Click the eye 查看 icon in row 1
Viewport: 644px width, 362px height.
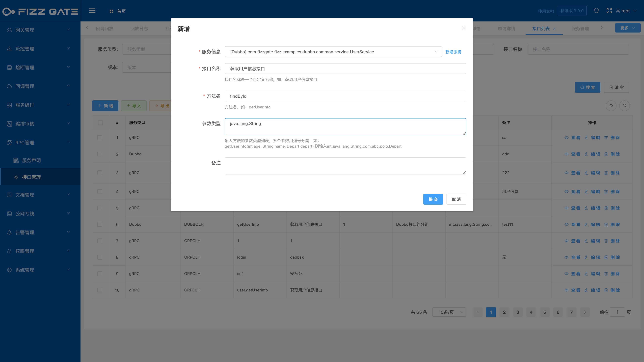click(567, 138)
